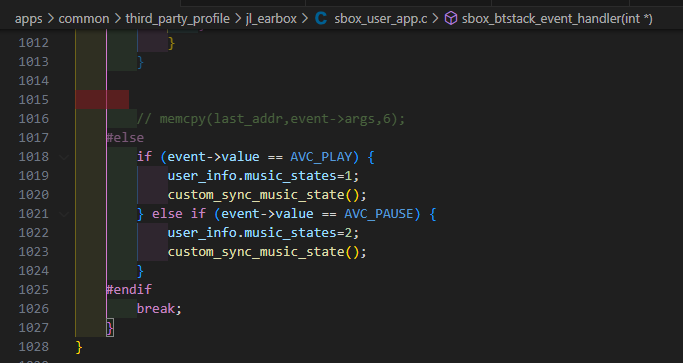Click 'user_info.music_states=2;' on line 1022

pyautogui.click(x=264, y=233)
